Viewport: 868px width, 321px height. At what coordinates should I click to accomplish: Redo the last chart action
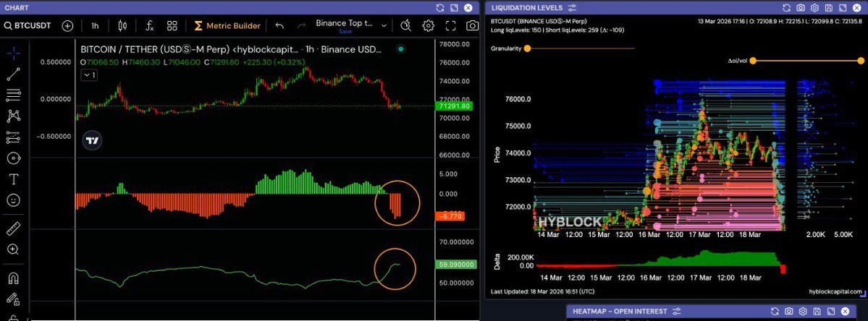click(x=301, y=25)
